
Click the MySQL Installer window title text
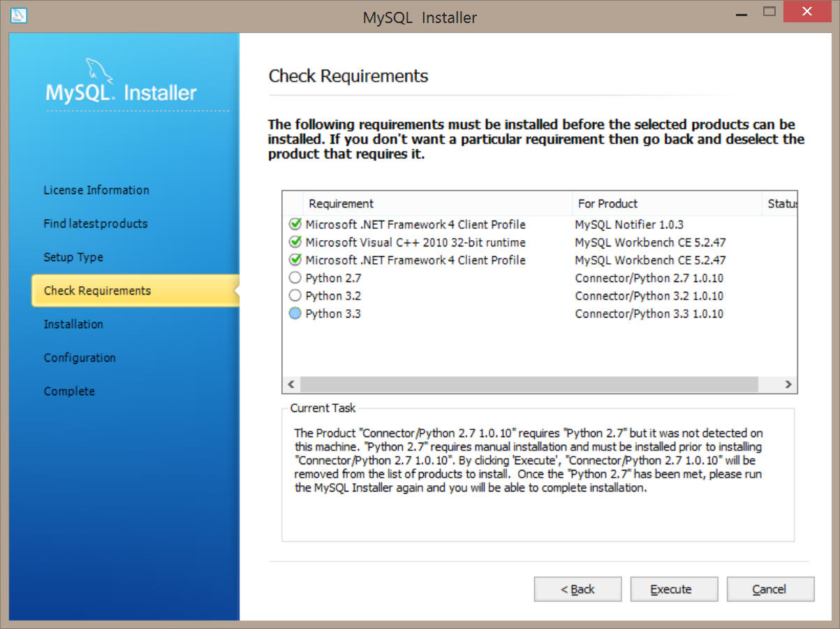420,17
